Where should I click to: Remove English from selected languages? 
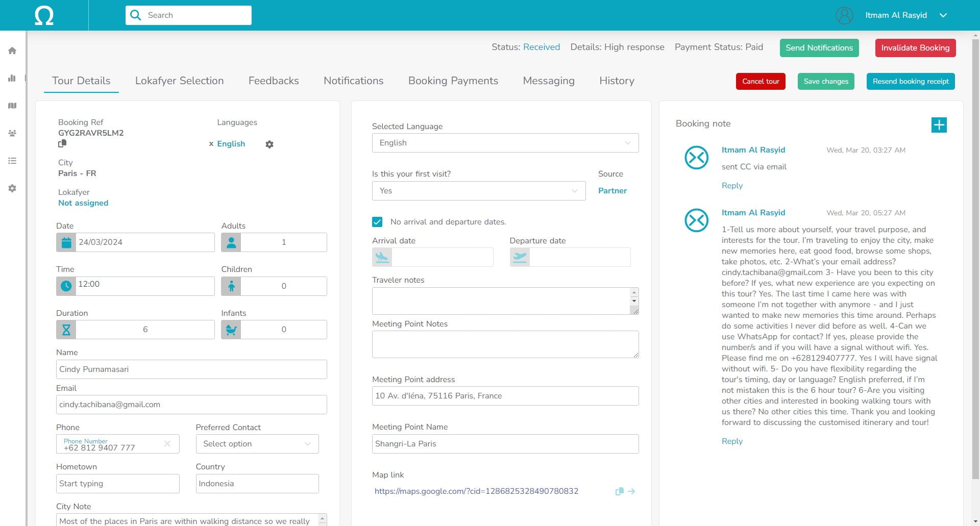coord(211,144)
